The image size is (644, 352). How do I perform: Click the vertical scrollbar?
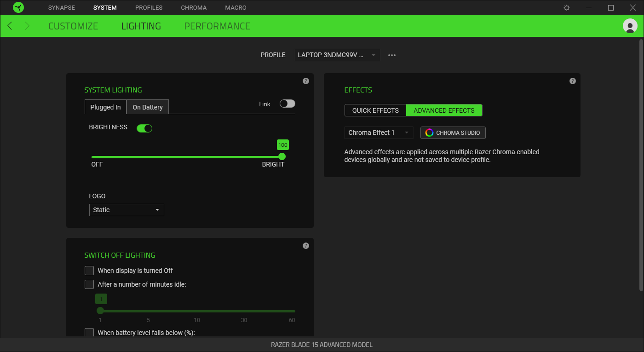pyautogui.click(x=641, y=165)
